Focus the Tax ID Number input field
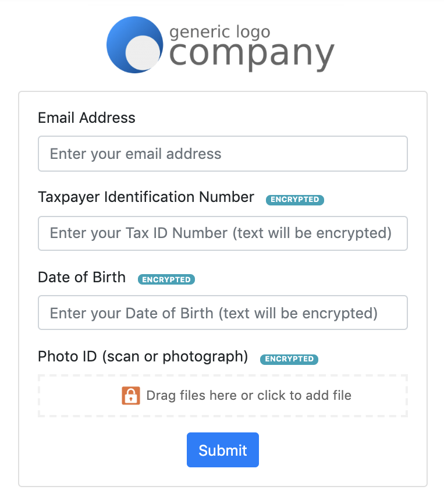The image size is (444, 504). pos(223,233)
